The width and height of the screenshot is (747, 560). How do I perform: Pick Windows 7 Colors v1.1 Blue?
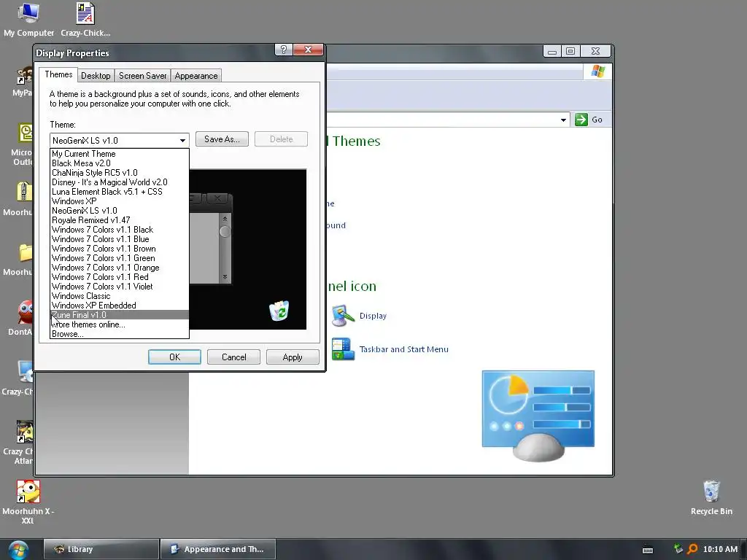(120, 239)
